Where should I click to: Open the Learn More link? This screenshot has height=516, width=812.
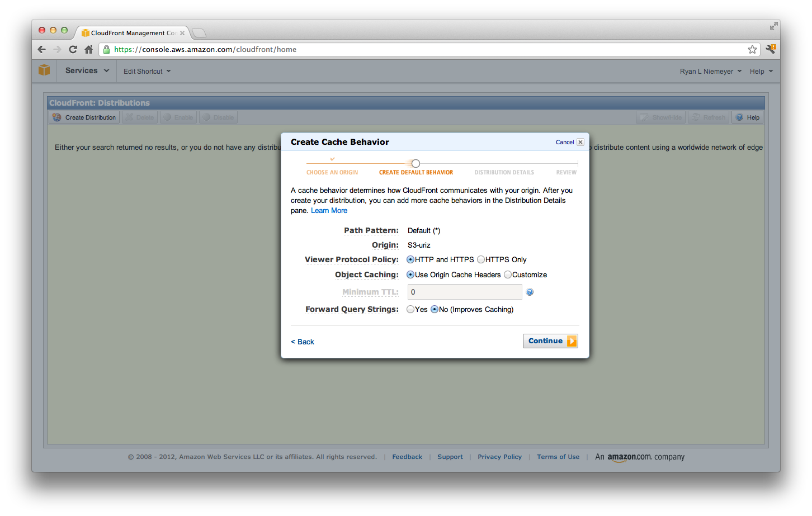pos(329,210)
